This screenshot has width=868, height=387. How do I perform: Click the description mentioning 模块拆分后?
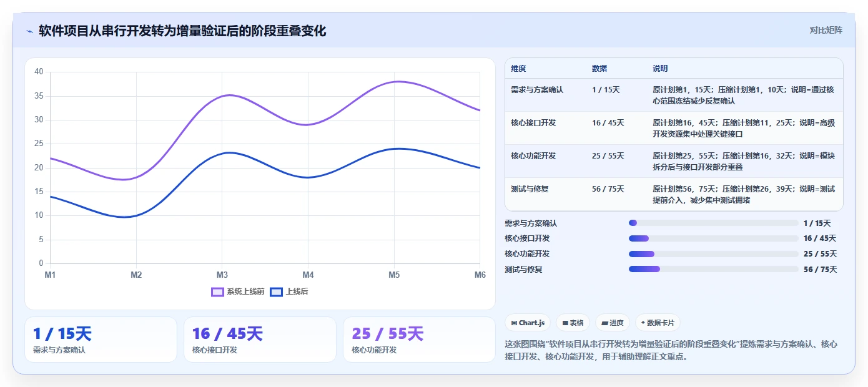coord(744,162)
